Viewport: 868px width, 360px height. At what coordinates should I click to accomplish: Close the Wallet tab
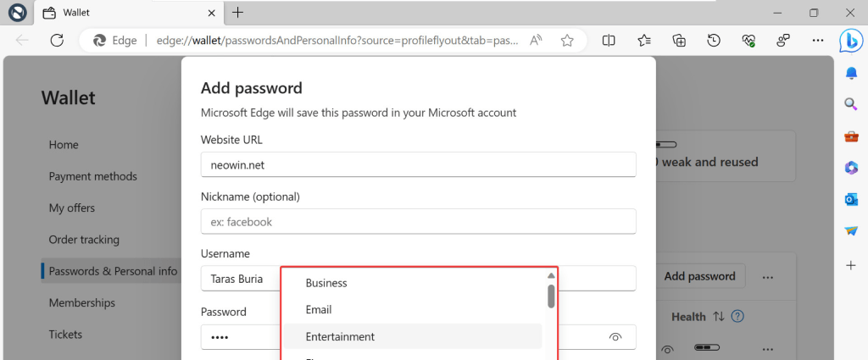211,12
